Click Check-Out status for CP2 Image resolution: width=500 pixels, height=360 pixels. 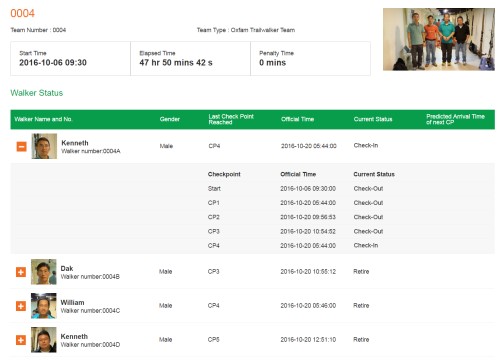click(368, 217)
